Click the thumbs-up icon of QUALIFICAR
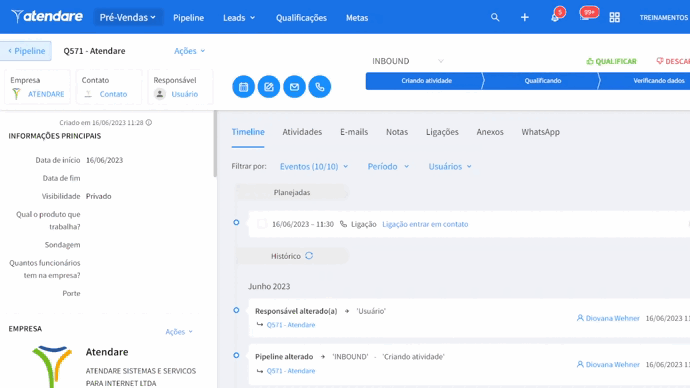The image size is (690, 388). (x=590, y=61)
